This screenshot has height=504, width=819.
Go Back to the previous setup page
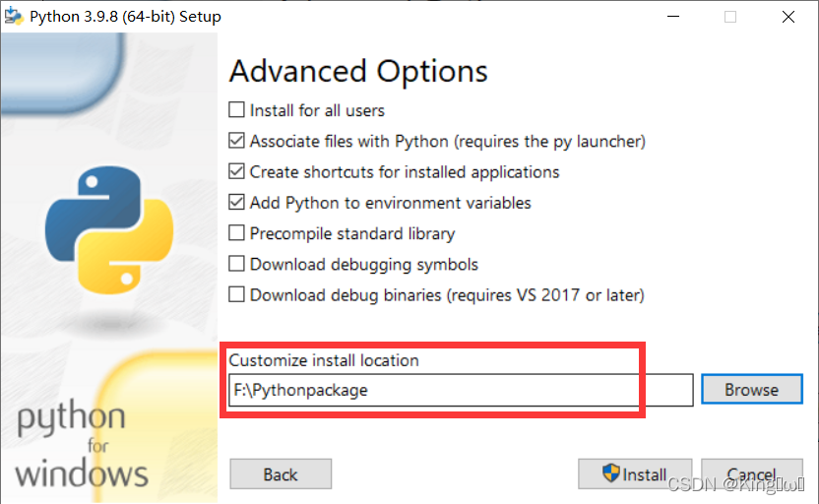(x=281, y=474)
